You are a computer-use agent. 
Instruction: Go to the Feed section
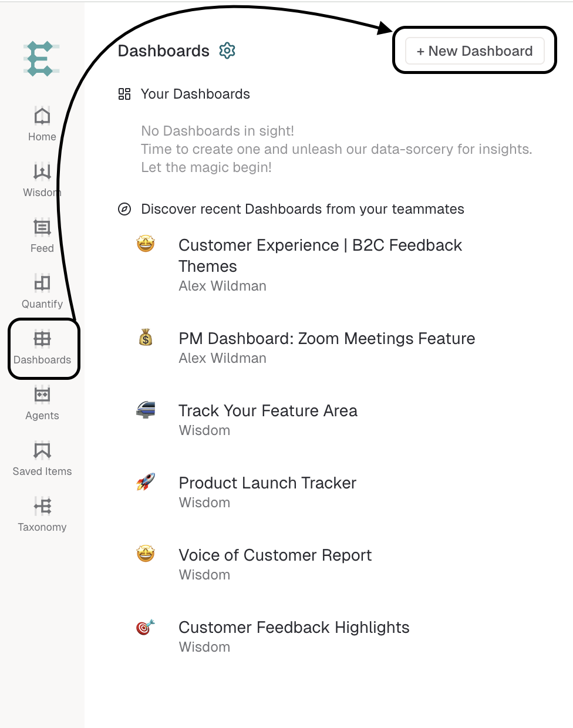point(42,235)
